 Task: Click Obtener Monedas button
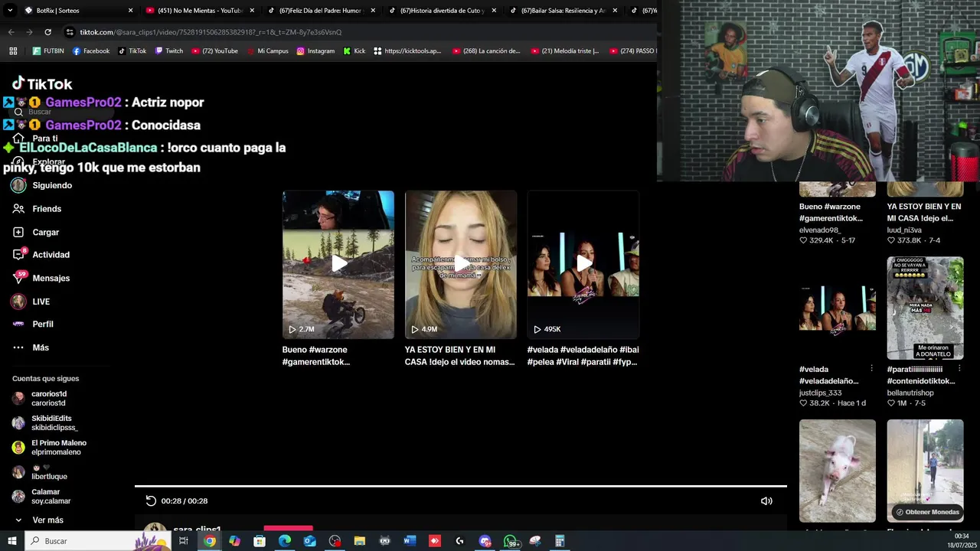[x=927, y=512]
